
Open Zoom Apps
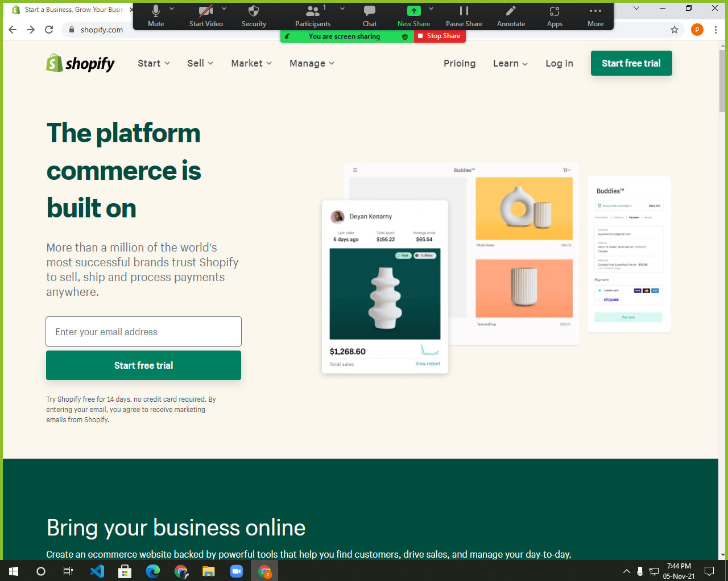(555, 16)
